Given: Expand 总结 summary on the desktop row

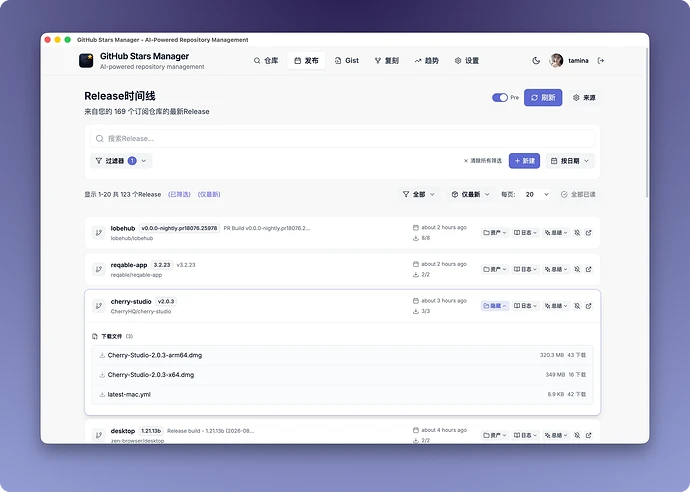Looking at the screenshot, I should pyautogui.click(x=556, y=435).
